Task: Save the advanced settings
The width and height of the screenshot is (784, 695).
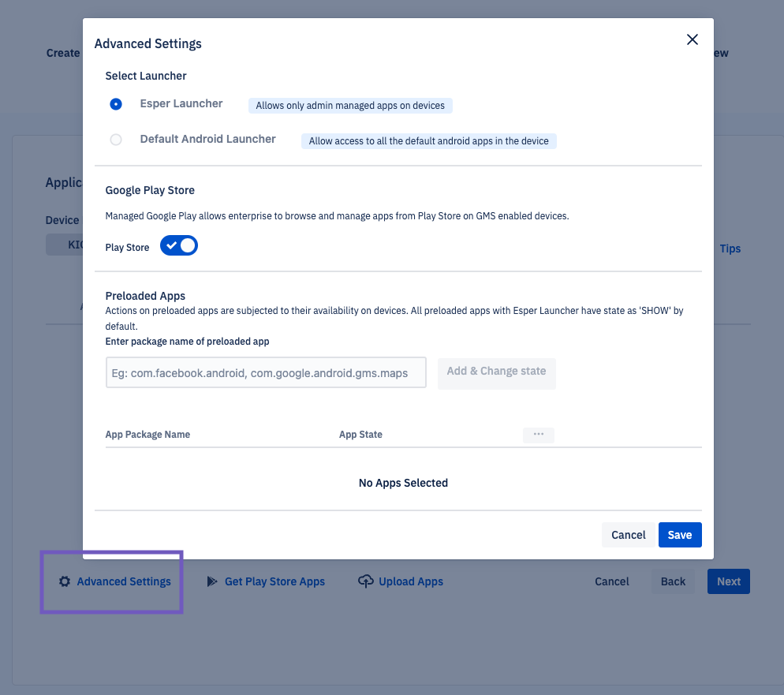Action: [680, 535]
